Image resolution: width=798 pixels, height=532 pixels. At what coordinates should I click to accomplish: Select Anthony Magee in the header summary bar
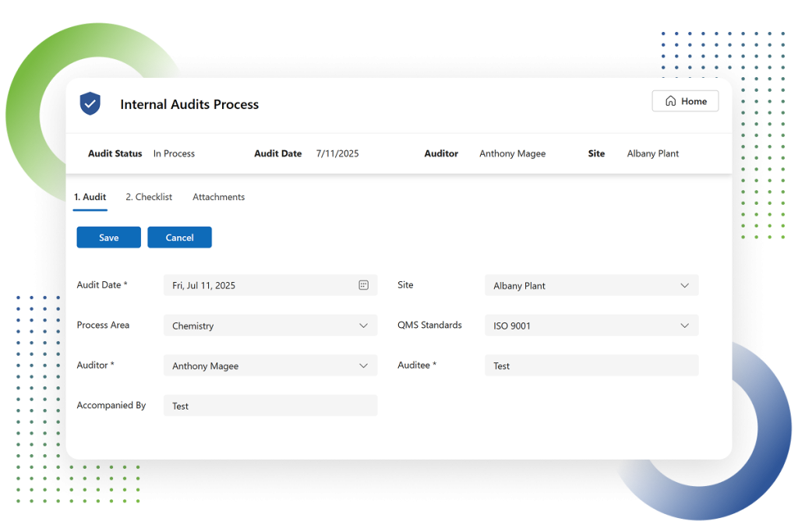point(512,153)
